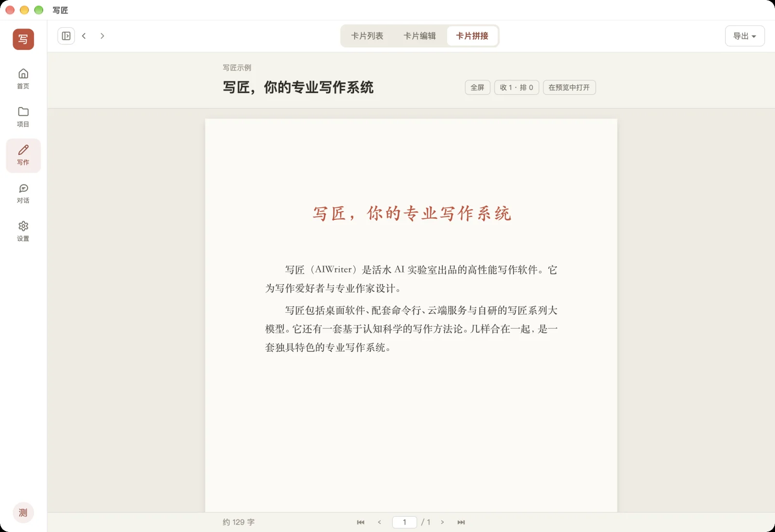Click the red 写匠 app logo
The width and height of the screenshot is (775, 532).
[x=23, y=39]
